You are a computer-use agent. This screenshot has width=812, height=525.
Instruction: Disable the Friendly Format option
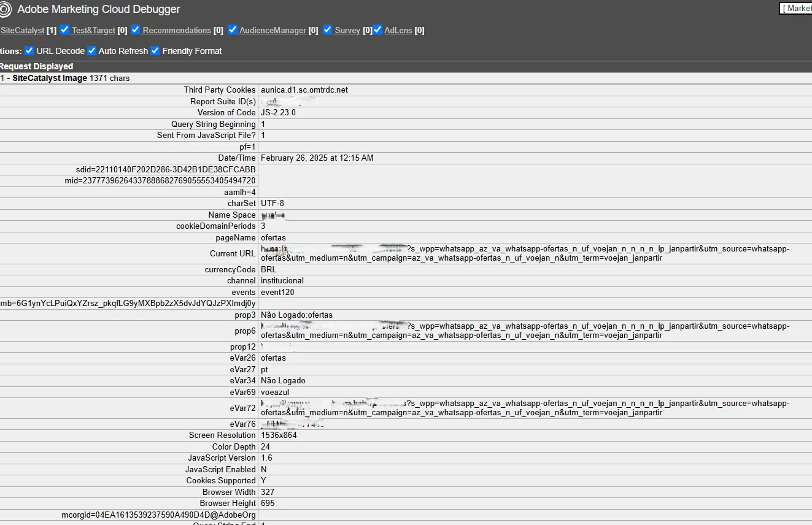pyautogui.click(x=155, y=50)
